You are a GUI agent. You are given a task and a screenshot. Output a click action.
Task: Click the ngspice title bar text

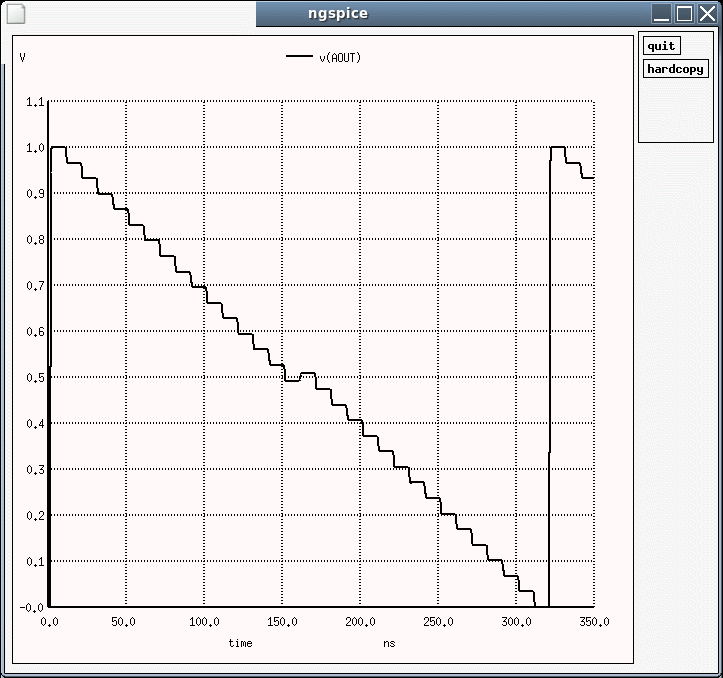[x=337, y=13]
